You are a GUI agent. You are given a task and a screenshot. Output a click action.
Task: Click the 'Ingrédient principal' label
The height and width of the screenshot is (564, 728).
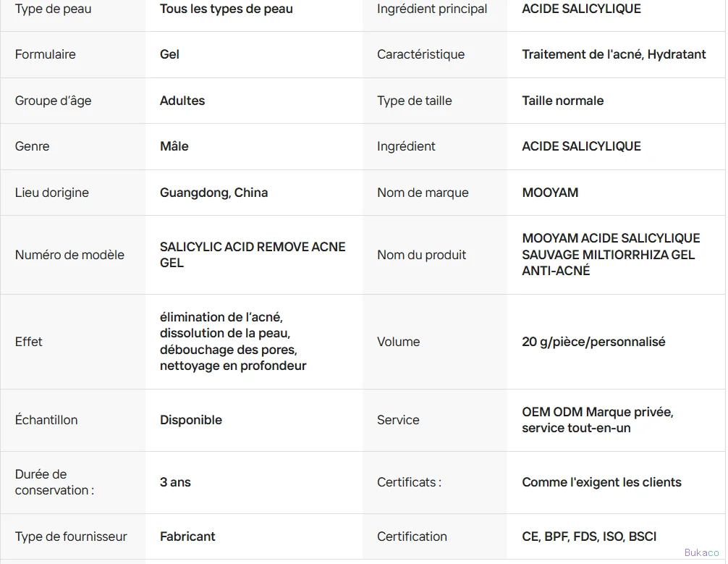432,9
